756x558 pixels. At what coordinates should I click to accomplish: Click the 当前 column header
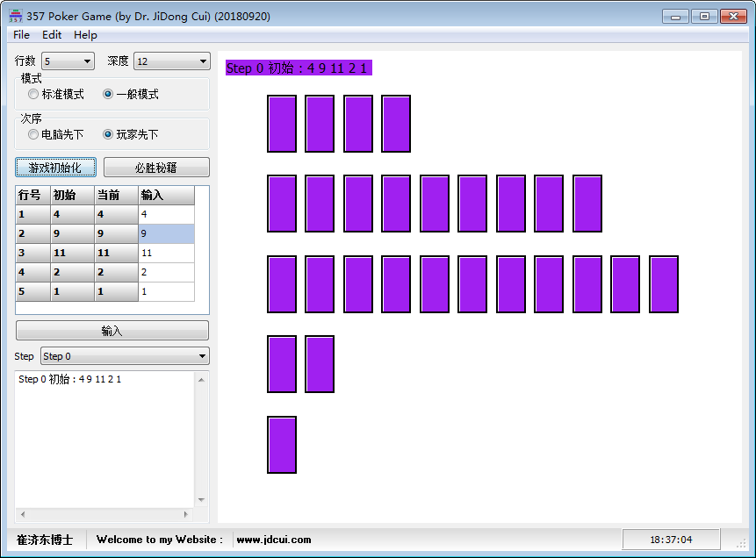click(116, 195)
